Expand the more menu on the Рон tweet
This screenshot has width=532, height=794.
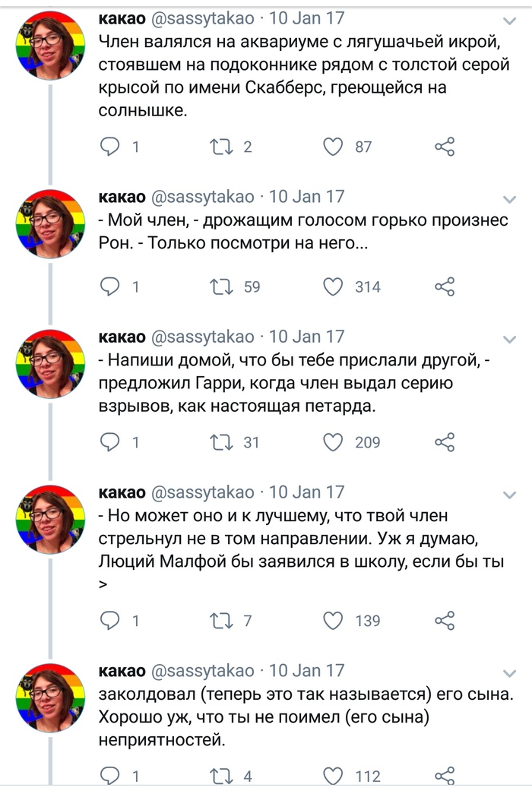coord(508,199)
